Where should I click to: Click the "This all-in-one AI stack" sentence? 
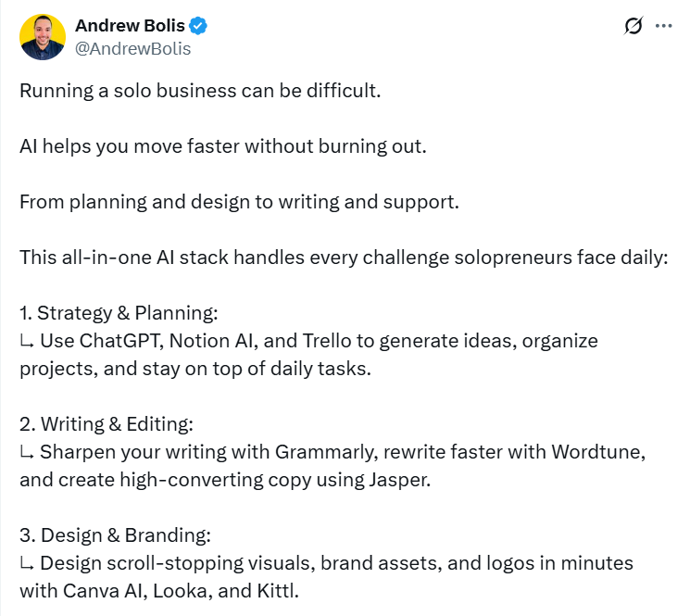coord(343,257)
